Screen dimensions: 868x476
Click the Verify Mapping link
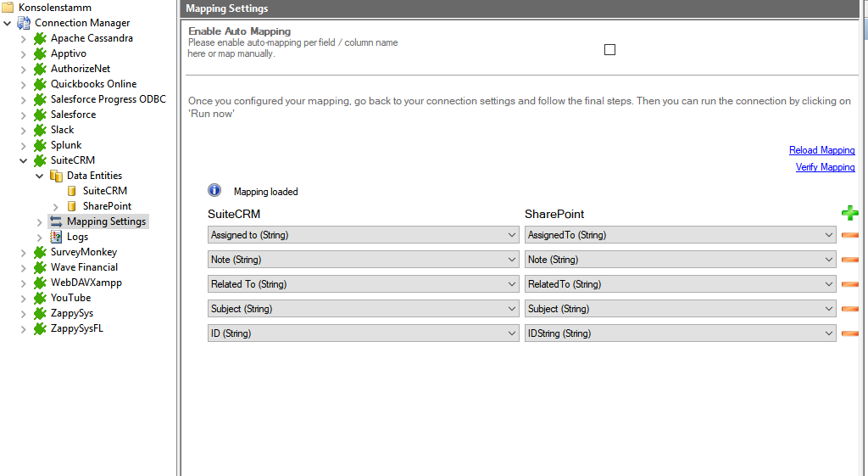pyautogui.click(x=825, y=167)
